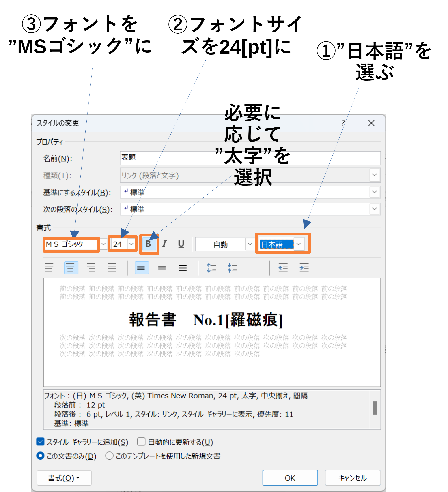The height and width of the screenshot is (492, 448).
Task: Click the キャンセル button
Action: click(353, 478)
